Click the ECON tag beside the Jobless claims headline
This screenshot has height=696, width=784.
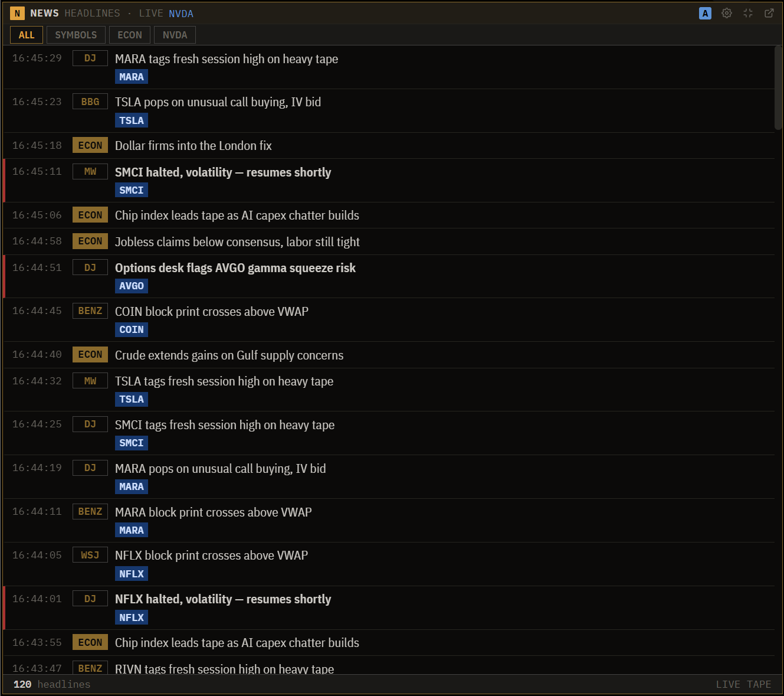(x=90, y=241)
